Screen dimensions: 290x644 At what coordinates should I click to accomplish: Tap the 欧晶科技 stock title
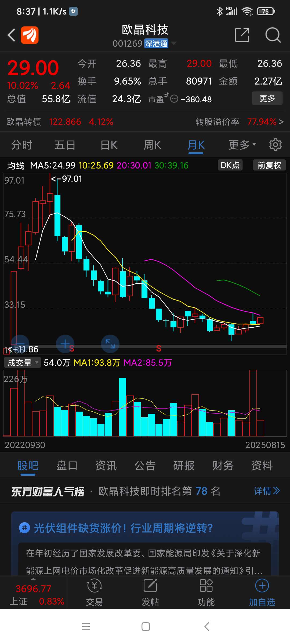pyautogui.click(x=145, y=30)
